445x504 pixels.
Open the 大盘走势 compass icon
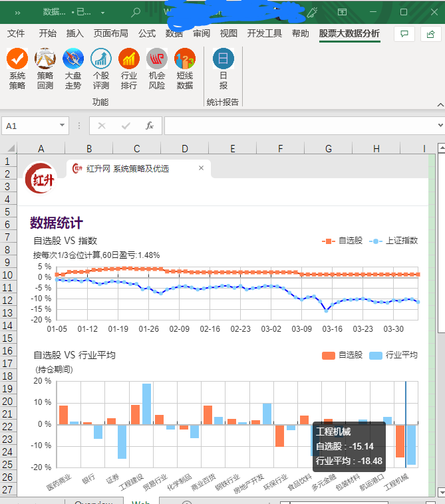point(73,68)
